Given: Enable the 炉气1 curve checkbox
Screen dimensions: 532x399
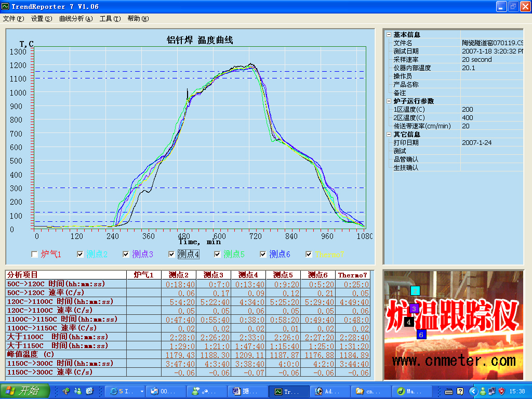Looking at the screenshot, I should pos(34,254).
